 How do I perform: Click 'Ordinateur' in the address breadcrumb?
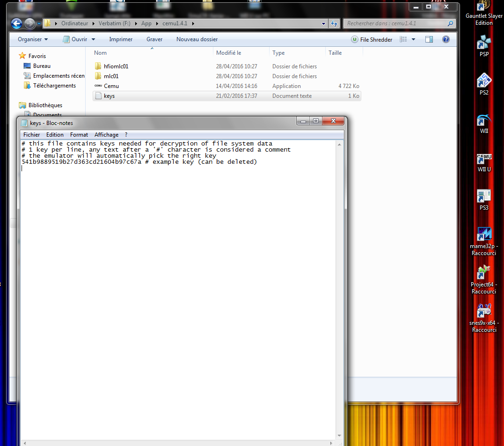[74, 23]
